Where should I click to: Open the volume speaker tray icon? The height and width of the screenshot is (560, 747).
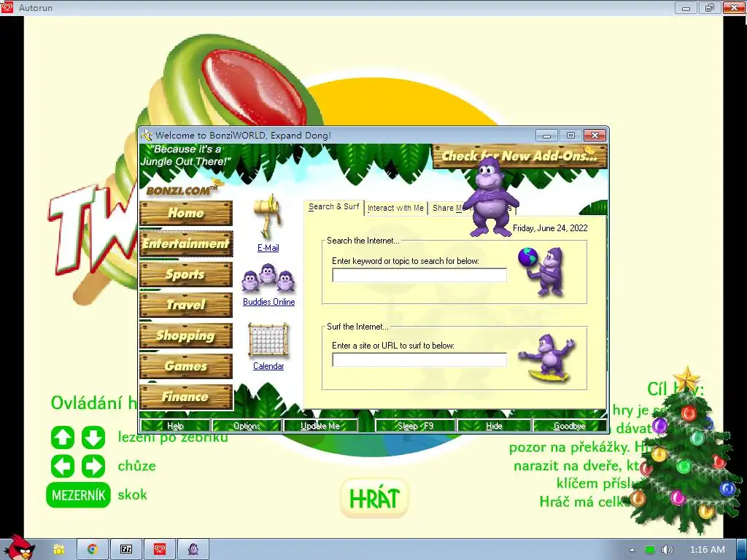pyautogui.click(x=667, y=550)
